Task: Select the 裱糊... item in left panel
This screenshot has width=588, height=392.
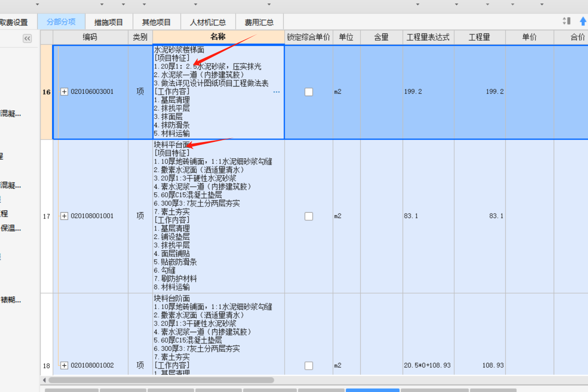Action: coord(11,300)
